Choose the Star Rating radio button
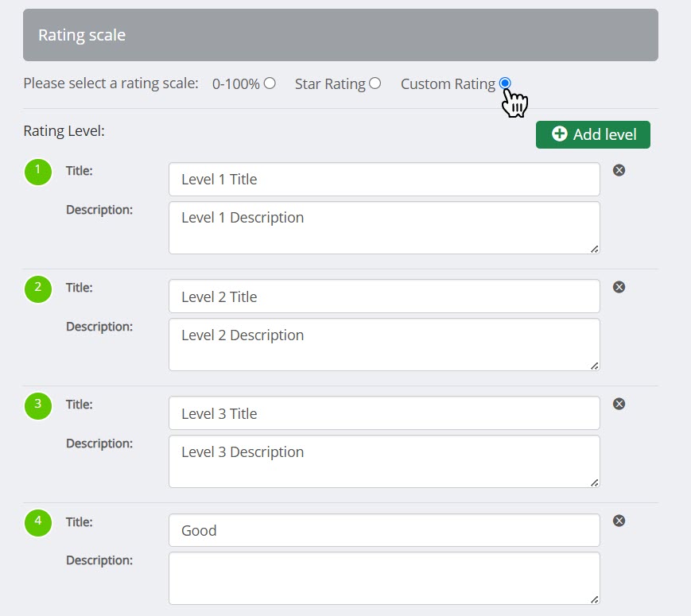 (x=375, y=83)
